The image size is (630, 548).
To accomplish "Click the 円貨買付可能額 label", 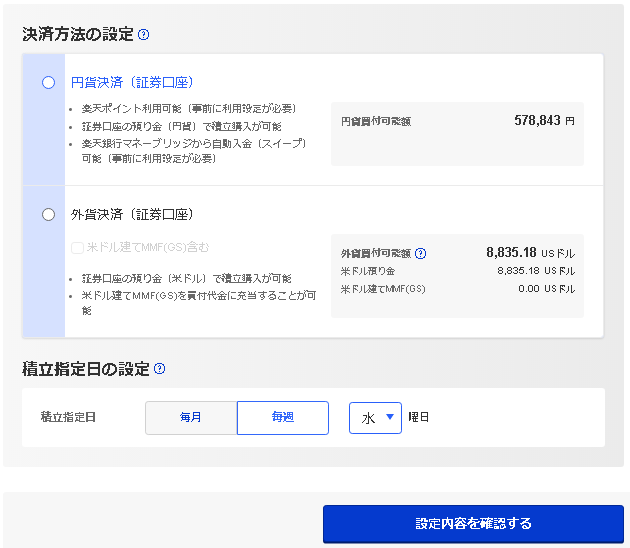I will pos(375,121).
